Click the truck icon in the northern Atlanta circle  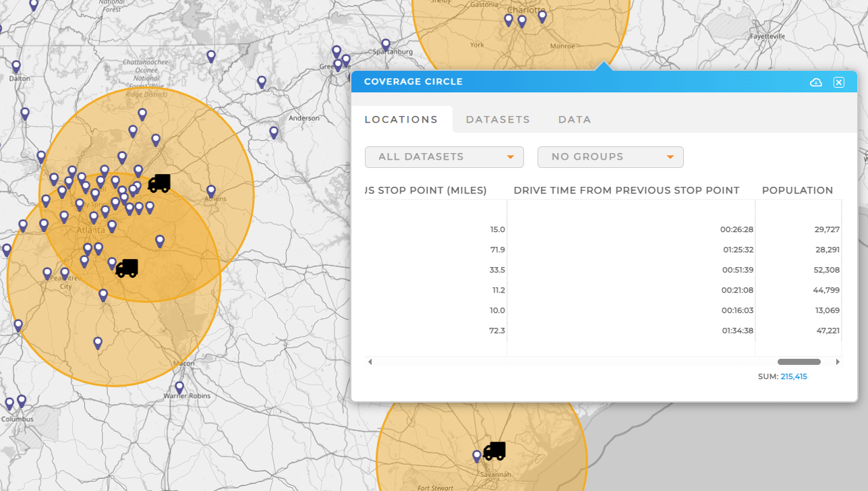tap(159, 183)
